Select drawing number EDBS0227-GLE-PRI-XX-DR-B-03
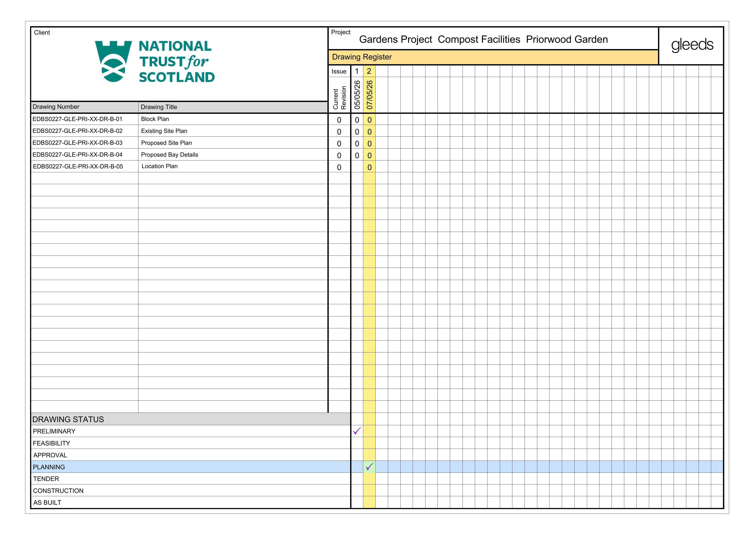756x534 pixels. tap(77, 143)
